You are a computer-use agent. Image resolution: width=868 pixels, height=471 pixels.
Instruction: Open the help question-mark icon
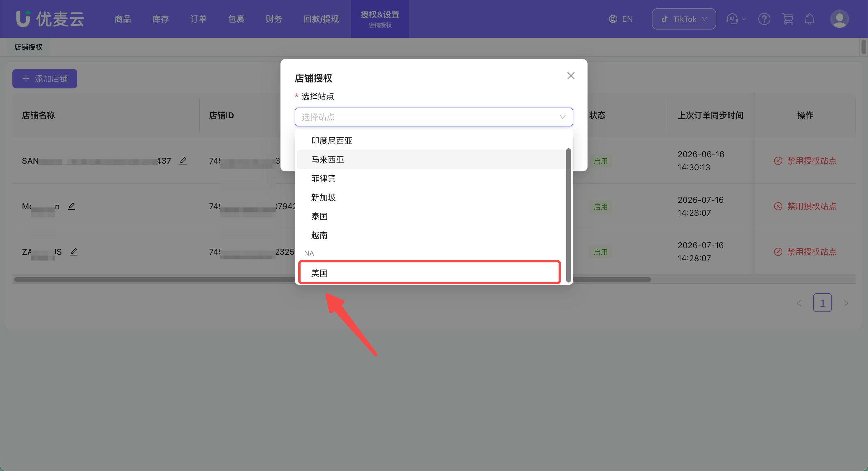(x=764, y=19)
